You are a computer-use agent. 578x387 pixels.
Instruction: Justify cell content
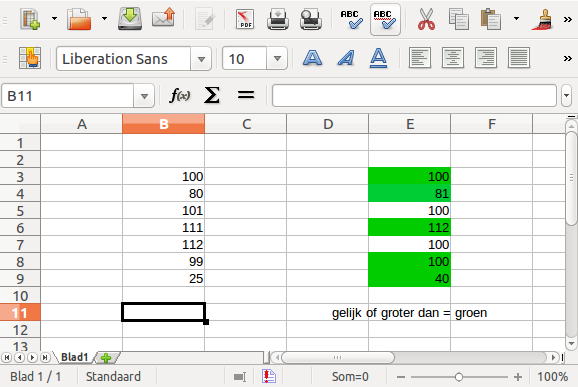(x=519, y=58)
